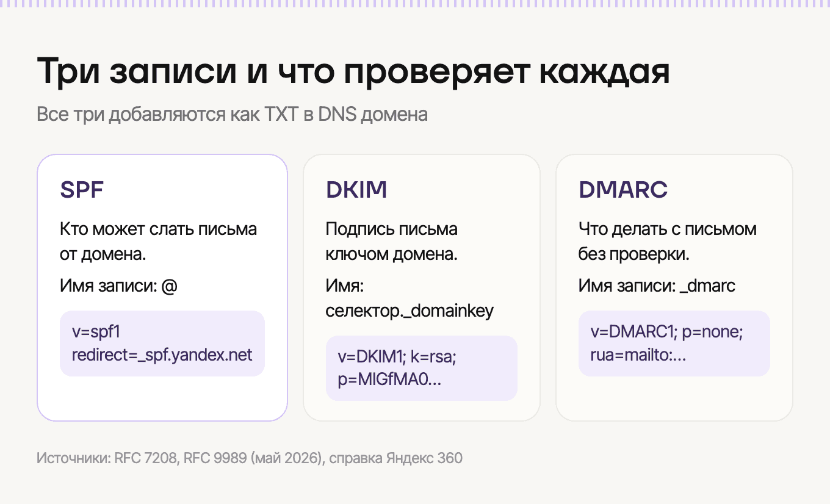
Task: Click 'Имя записи: @' in the SPF card
Action: point(118,286)
